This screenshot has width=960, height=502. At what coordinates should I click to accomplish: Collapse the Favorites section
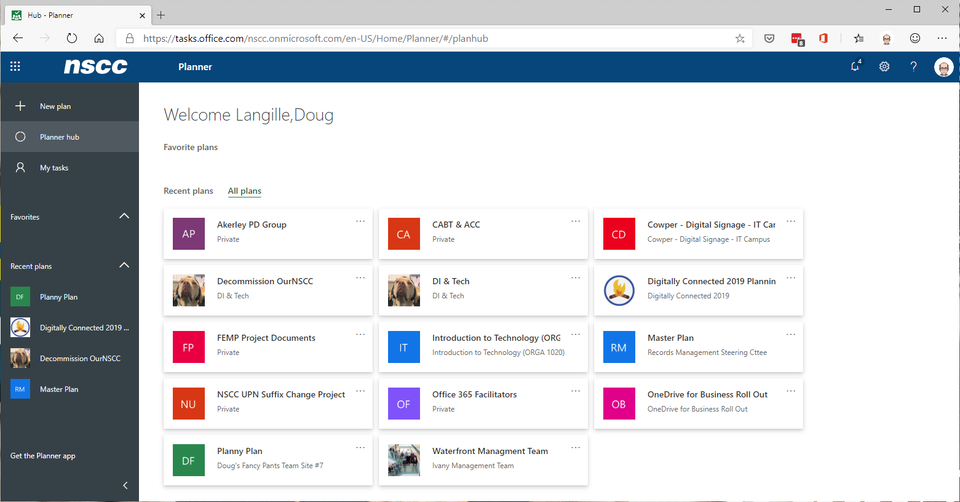coord(124,216)
